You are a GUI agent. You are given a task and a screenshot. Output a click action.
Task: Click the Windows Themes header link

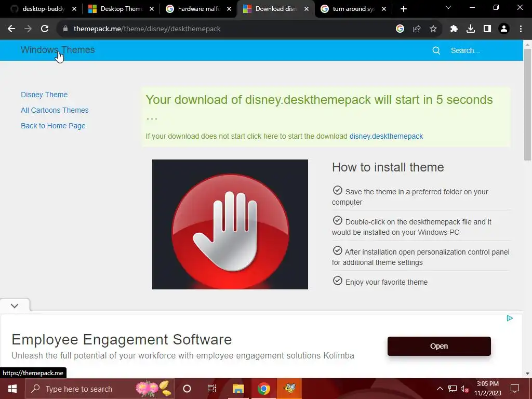click(58, 50)
